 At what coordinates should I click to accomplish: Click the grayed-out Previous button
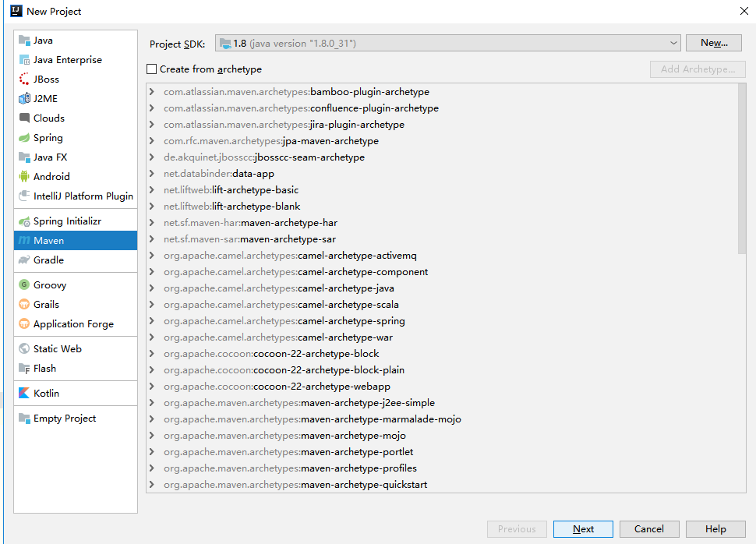click(517, 529)
